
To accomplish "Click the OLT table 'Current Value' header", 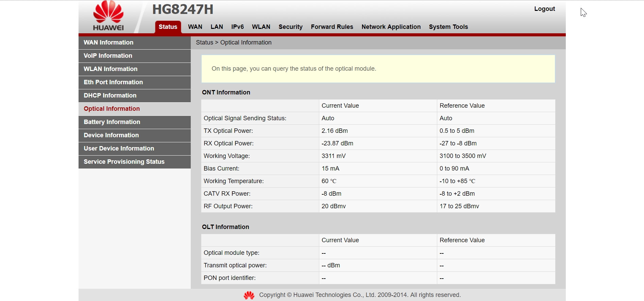I will [340, 240].
